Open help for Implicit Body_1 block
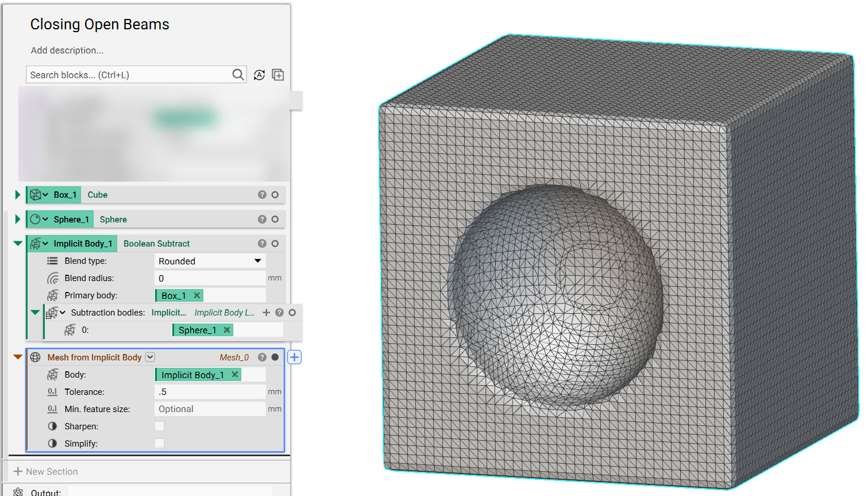868x496 pixels. point(262,244)
